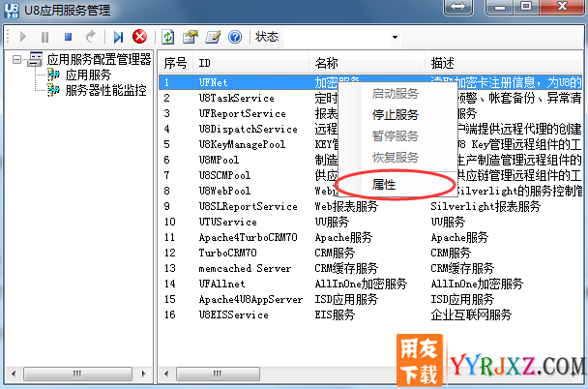Viewport: 588px width, 389px height.
Task: Sort by the 名称 column header
Action: click(x=367, y=63)
